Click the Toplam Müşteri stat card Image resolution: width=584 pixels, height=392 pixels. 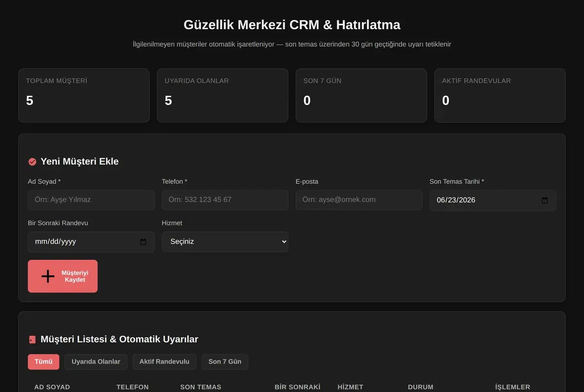(84, 95)
